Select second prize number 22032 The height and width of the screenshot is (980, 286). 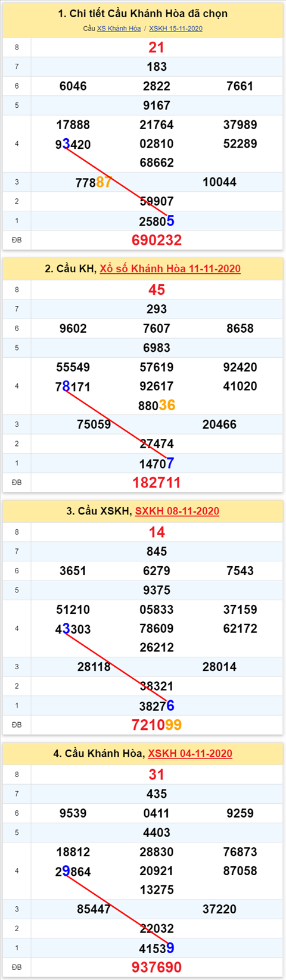click(x=157, y=928)
